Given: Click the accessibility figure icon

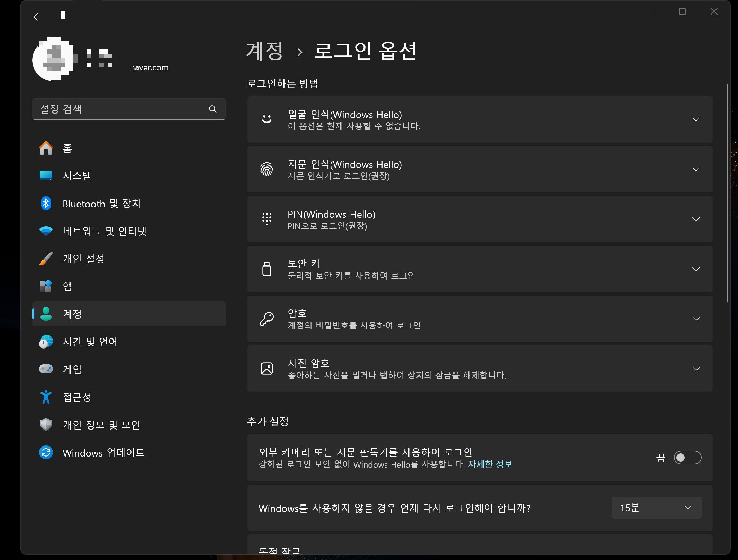Looking at the screenshot, I should pos(46,397).
